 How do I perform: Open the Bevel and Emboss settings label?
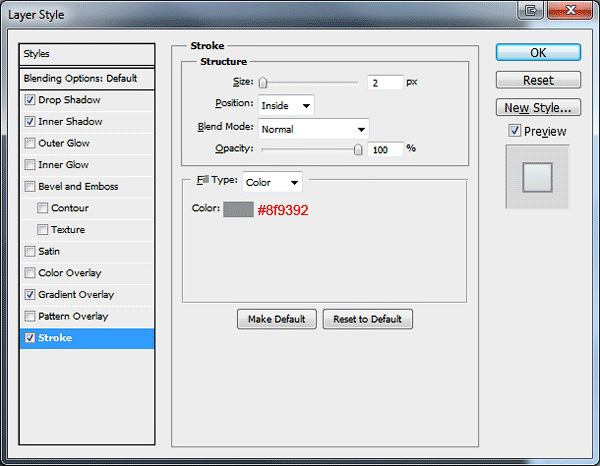(78, 186)
